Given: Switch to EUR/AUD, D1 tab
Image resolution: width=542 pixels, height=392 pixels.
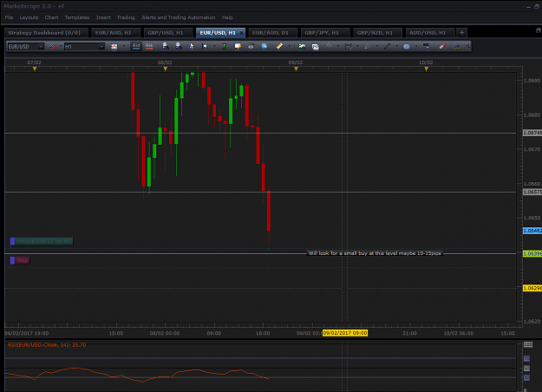Looking at the screenshot, I should 272,32.
